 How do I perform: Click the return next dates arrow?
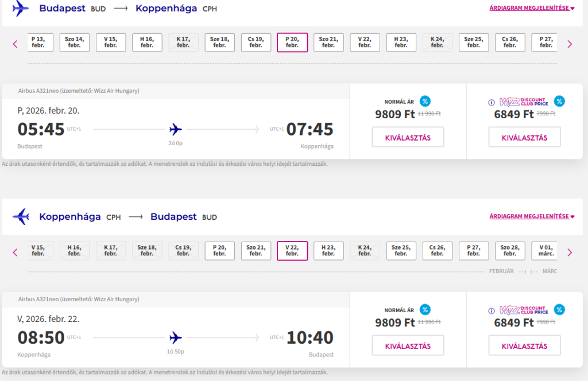pos(570,252)
